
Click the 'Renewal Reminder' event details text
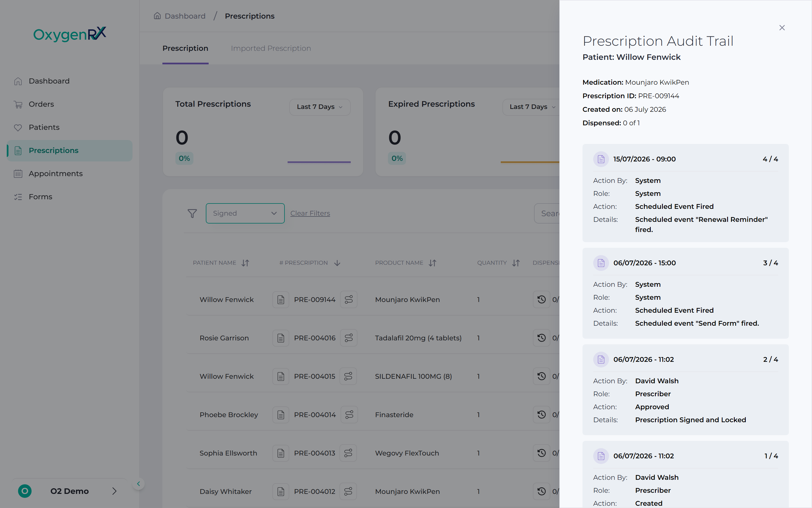coord(701,224)
